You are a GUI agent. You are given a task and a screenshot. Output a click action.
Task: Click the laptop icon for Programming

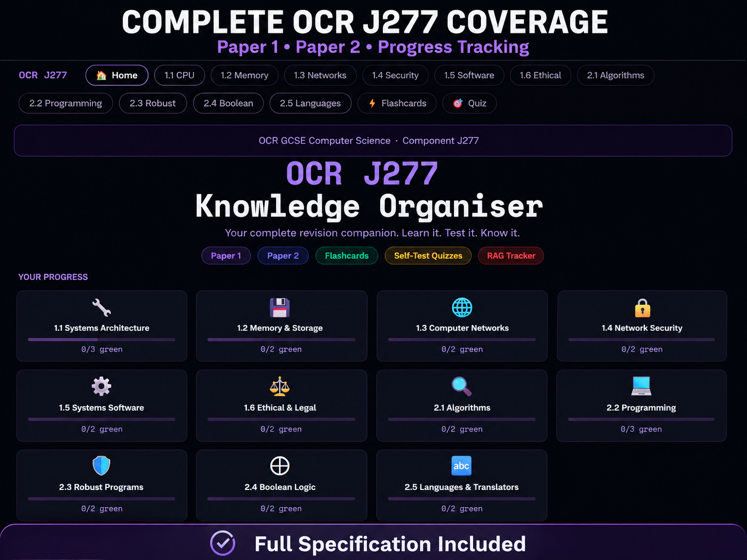pyautogui.click(x=641, y=386)
